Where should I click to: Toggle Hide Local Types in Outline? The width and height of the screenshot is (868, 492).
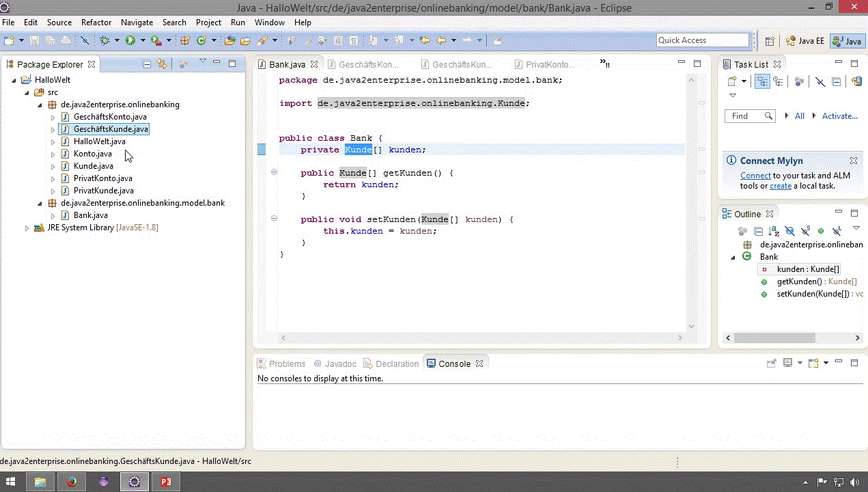coord(837,231)
